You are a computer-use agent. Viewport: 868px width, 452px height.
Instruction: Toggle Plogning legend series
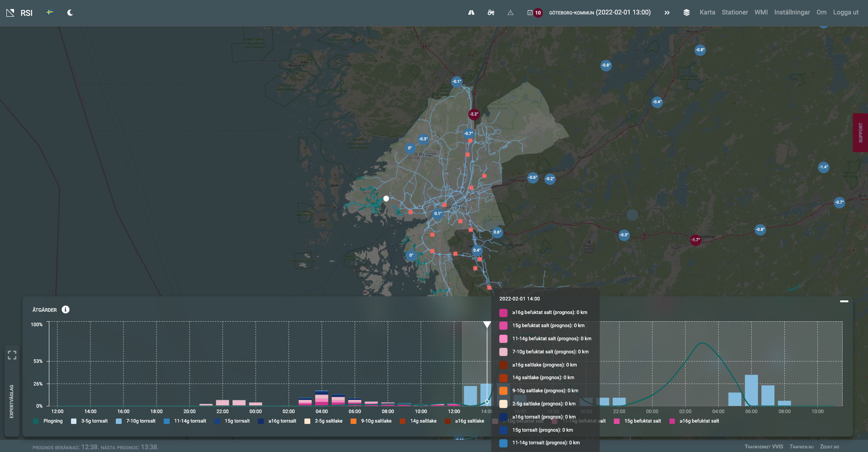52,421
